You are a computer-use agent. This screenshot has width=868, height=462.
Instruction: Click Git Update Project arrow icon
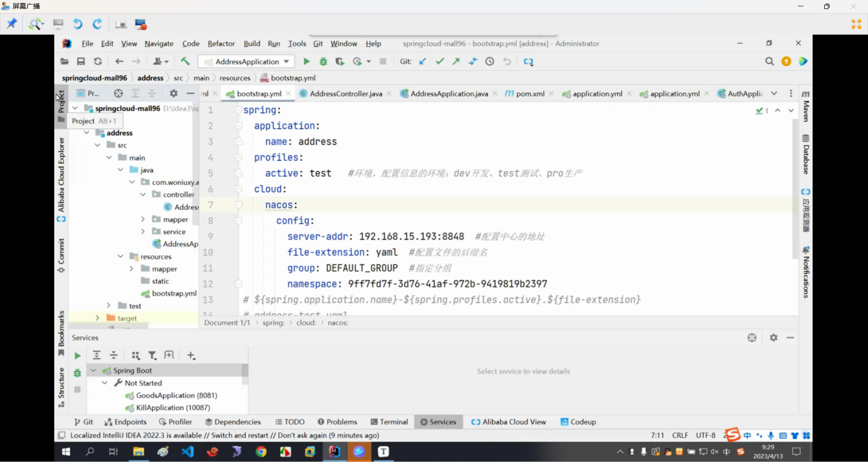[x=422, y=62]
